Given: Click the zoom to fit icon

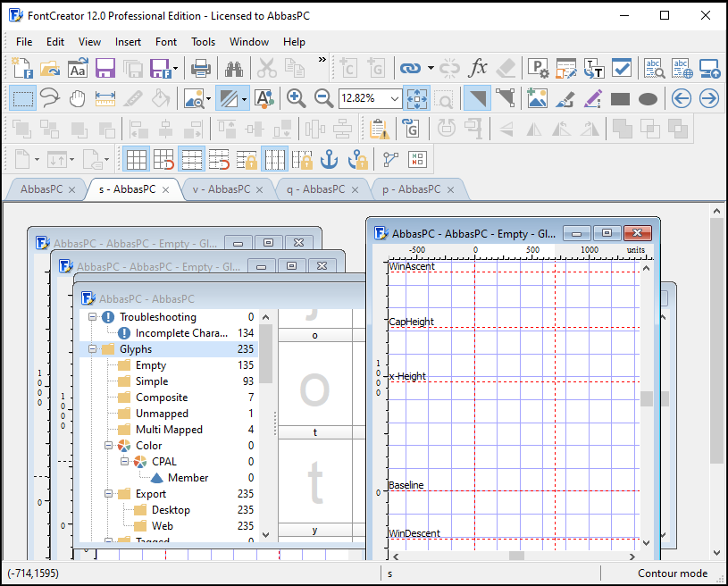Looking at the screenshot, I should point(417,98).
